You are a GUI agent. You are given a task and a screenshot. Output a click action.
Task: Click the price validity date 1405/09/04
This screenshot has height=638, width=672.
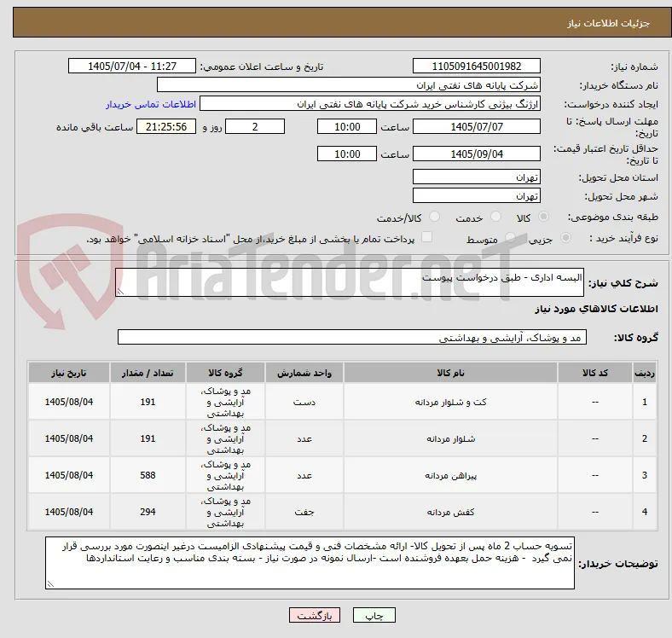tap(476, 154)
